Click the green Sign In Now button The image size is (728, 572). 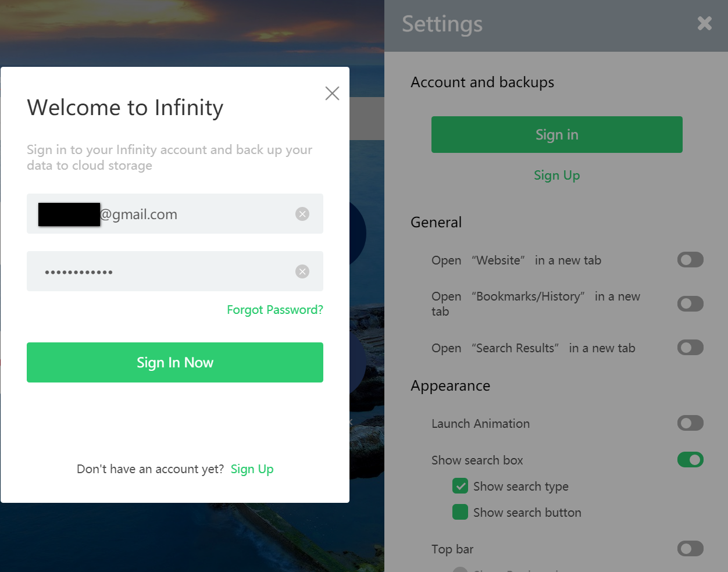175,362
